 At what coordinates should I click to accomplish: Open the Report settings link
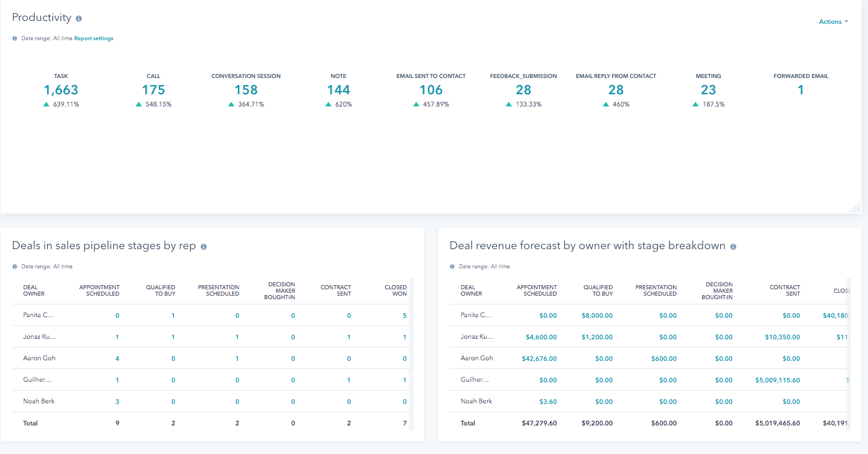point(94,38)
